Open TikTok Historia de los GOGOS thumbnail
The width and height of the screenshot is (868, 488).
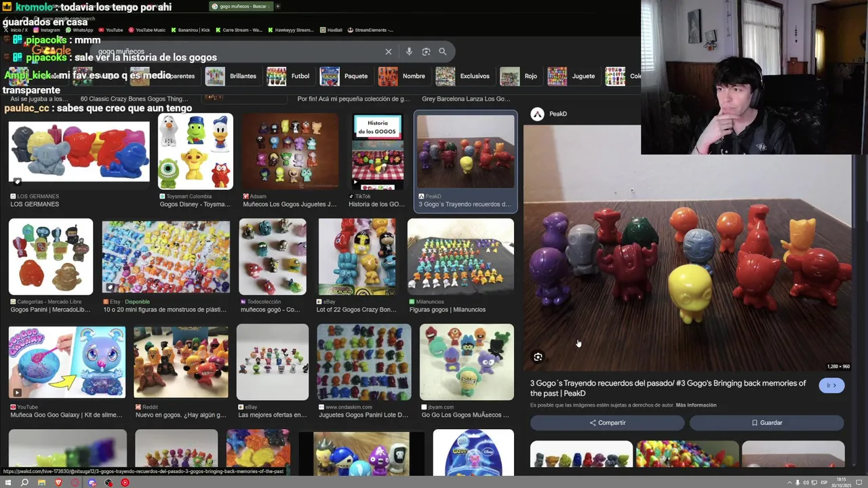[x=378, y=151]
